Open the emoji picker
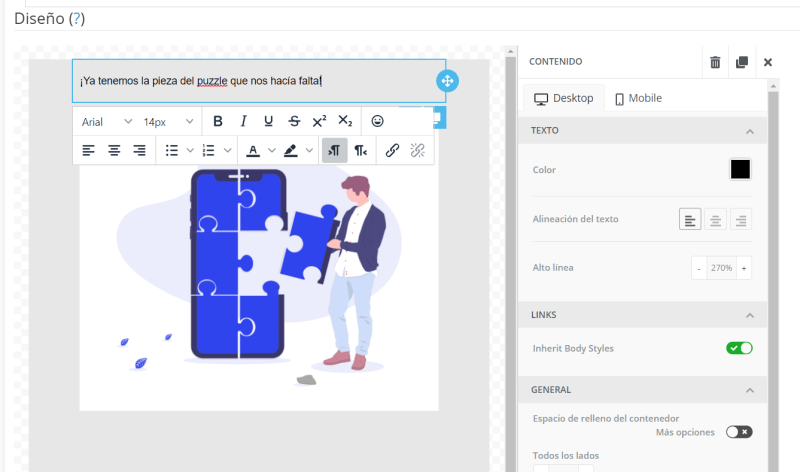800x472 pixels. pyautogui.click(x=377, y=121)
